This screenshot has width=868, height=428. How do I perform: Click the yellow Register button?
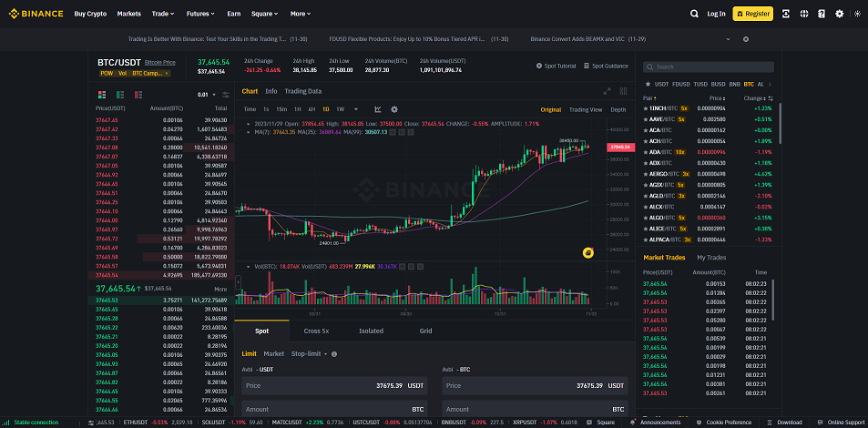click(x=753, y=14)
